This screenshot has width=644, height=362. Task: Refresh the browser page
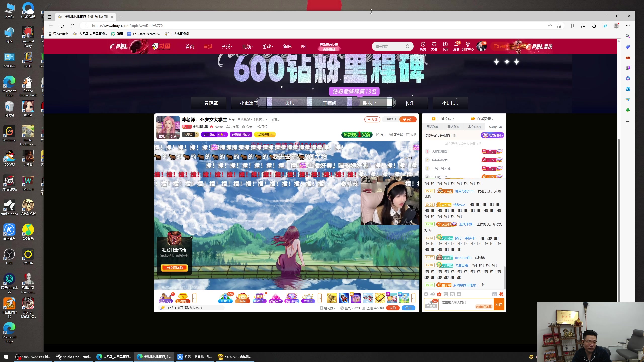[x=62, y=26]
